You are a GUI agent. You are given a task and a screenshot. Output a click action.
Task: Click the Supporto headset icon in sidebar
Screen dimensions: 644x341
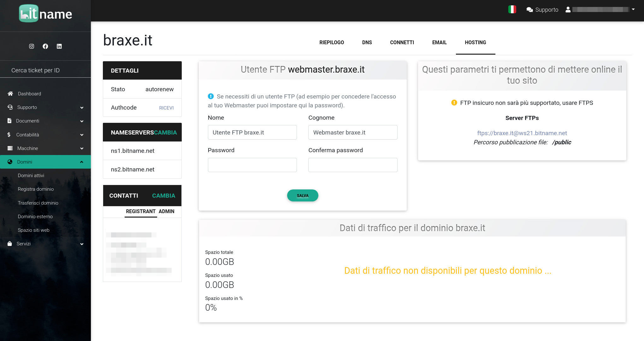click(x=10, y=107)
